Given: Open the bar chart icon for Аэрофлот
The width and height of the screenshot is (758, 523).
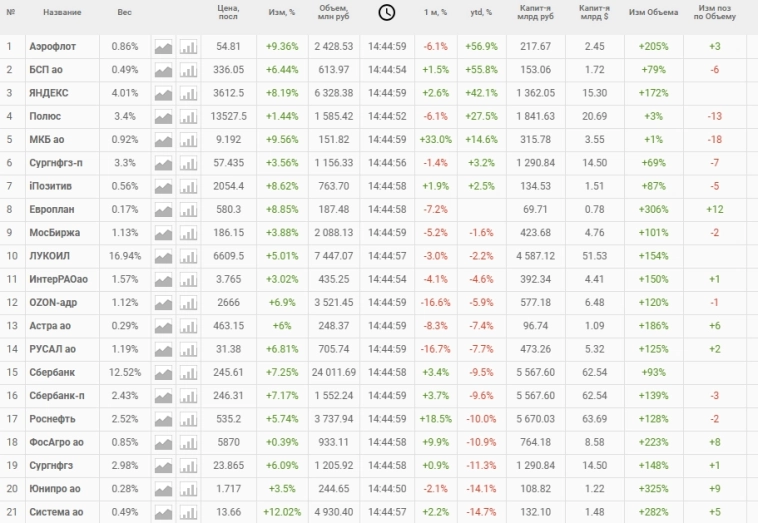Looking at the screenshot, I should [x=188, y=47].
